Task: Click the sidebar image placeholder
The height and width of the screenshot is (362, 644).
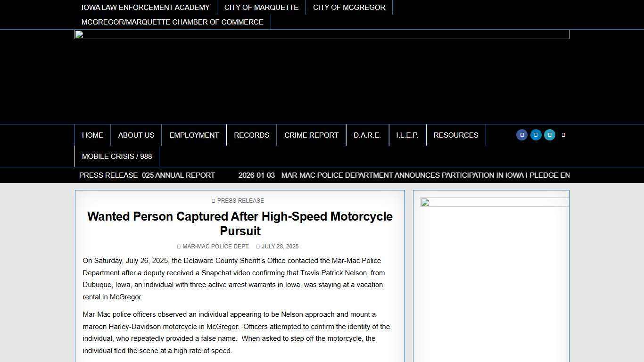Action: click(494, 203)
